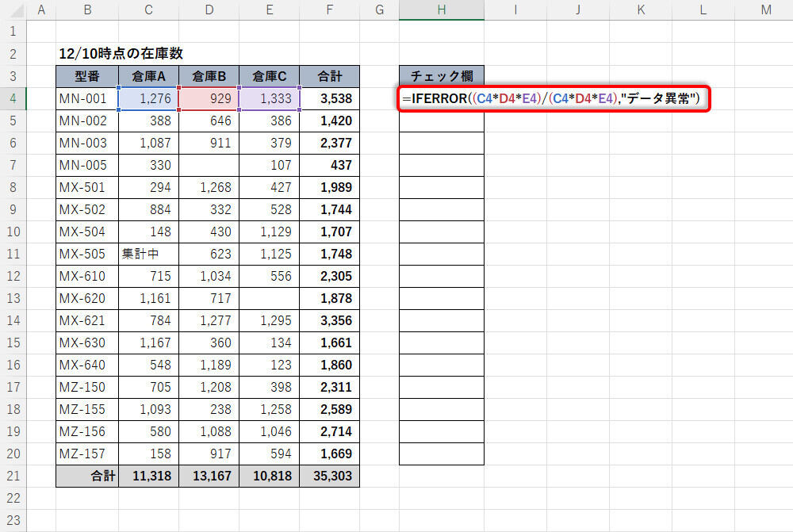This screenshot has width=793, height=532.
Task: Select cell with value 1,087
Action: (x=149, y=144)
